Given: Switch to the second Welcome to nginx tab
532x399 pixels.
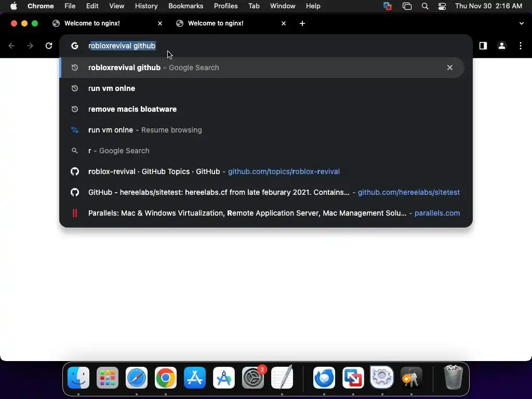Looking at the screenshot, I should pyautogui.click(x=231, y=23).
